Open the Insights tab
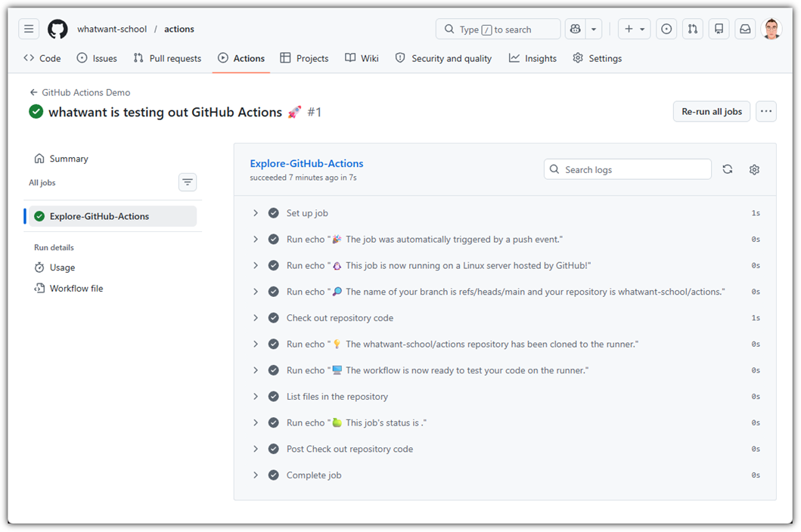Viewport: 801px width, 532px height. (532, 58)
